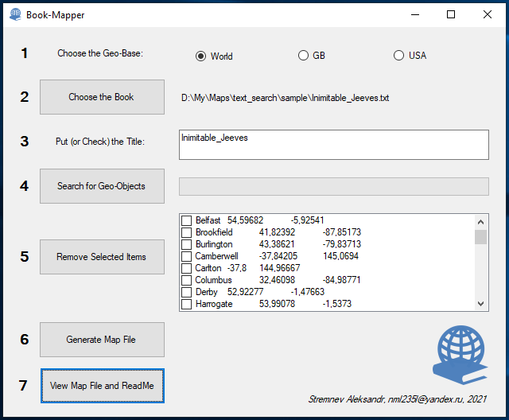Click Carlton longitude value 144,96667

click(279, 268)
